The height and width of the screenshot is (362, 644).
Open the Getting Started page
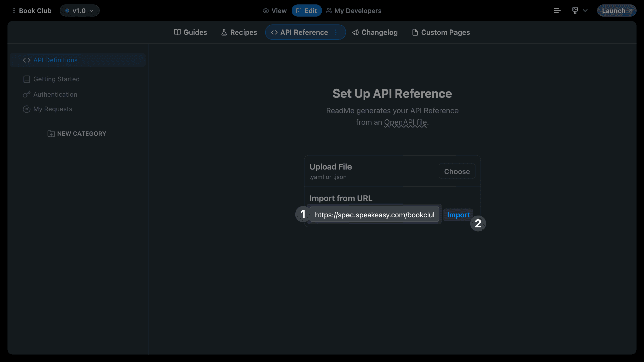[56, 79]
